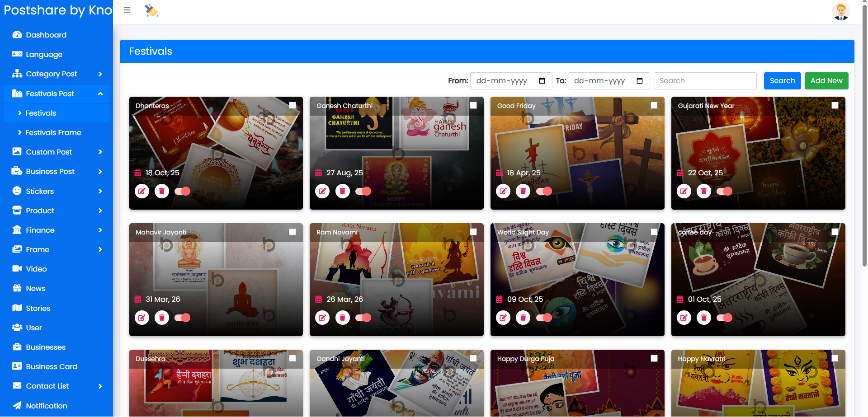Select the Ganesh Chaturthi card checkbox

473,105
